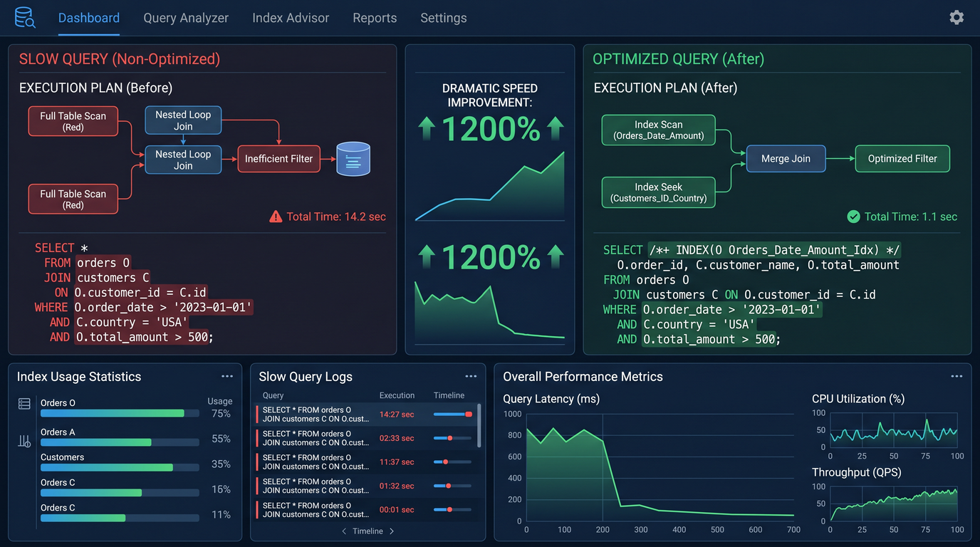Screen dimensions: 980x547
Task: Click timeline slider of 11:37 sec query
Action: pyautogui.click(x=453, y=462)
